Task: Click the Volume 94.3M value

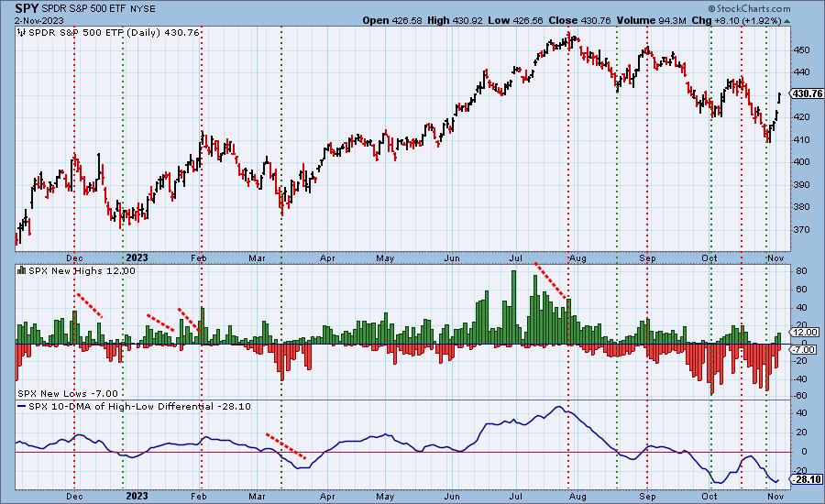Action: (652, 20)
